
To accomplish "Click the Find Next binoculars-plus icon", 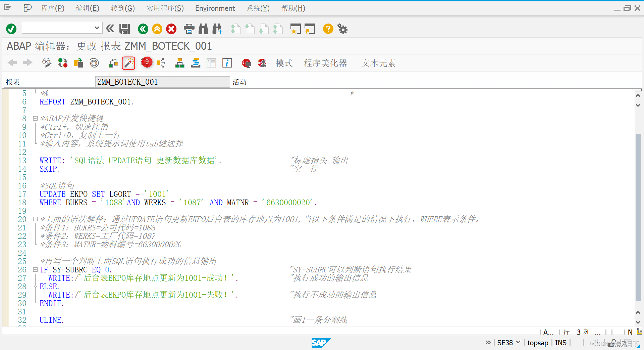I will pyautogui.click(x=217, y=29).
